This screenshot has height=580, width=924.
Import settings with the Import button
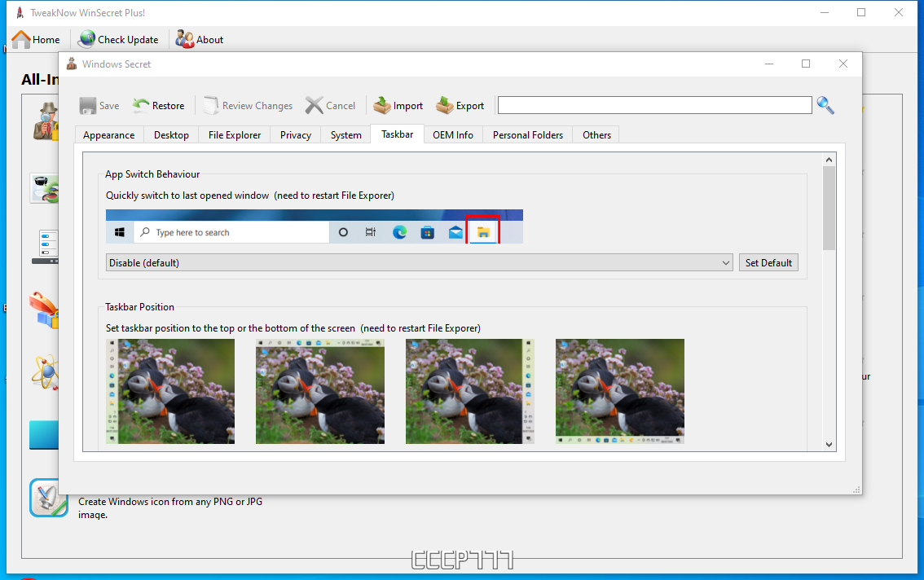pyautogui.click(x=398, y=106)
